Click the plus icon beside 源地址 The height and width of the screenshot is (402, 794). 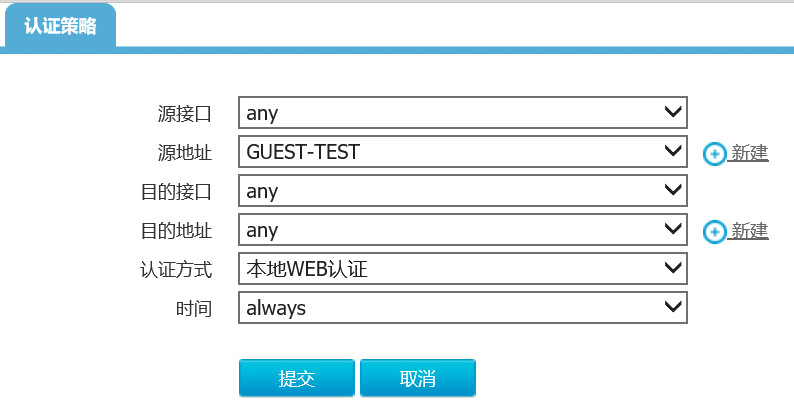[715, 153]
